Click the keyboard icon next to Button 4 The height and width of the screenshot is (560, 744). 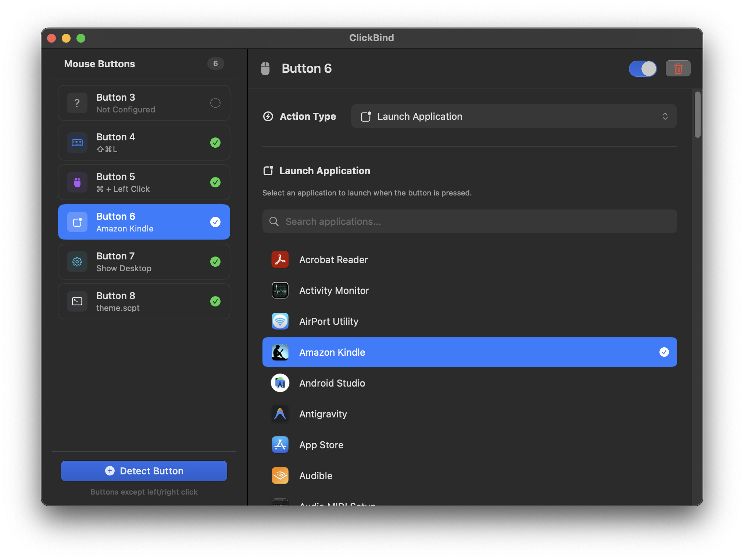pyautogui.click(x=77, y=143)
